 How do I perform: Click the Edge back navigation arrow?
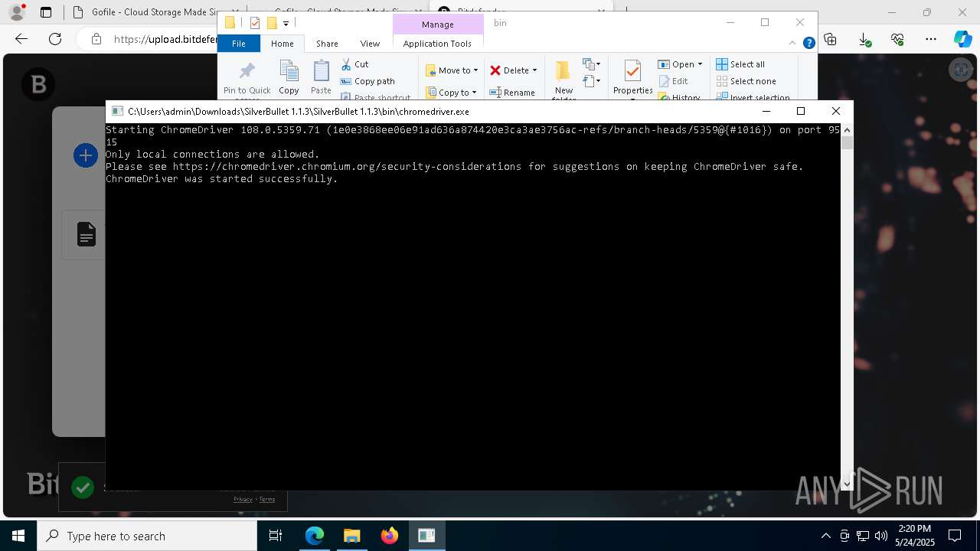21,39
